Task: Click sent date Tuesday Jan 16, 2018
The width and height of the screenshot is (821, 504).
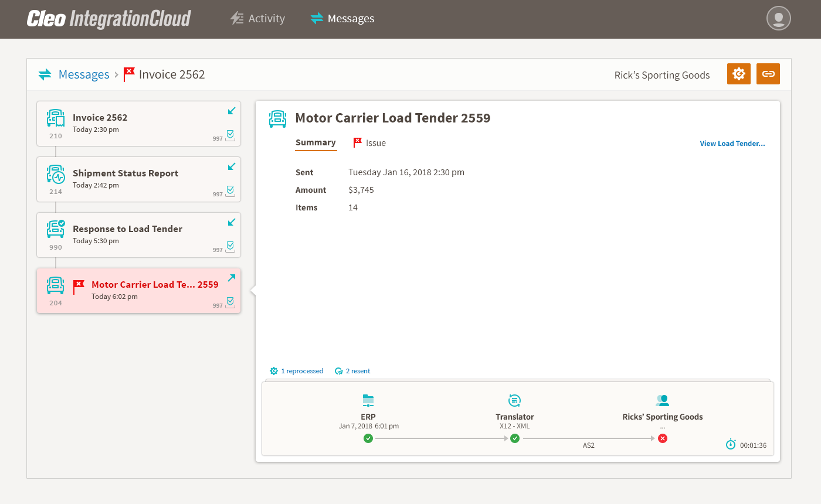Action: click(x=406, y=172)
